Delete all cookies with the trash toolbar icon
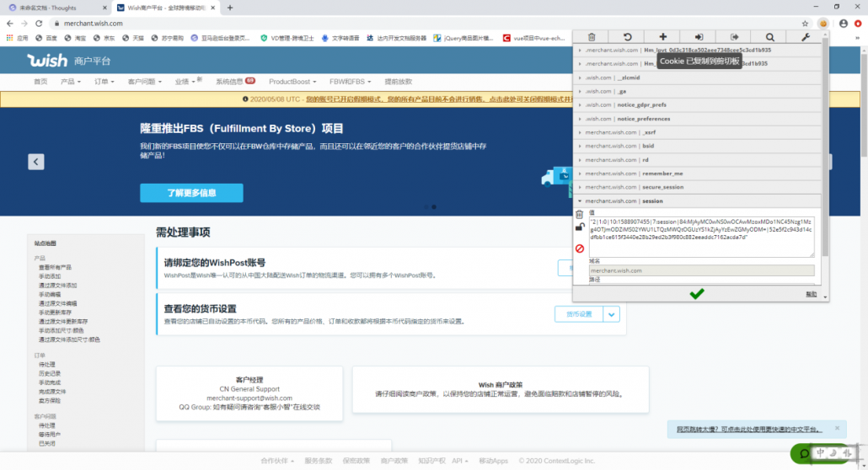868x470 pixels. point(592,36)
